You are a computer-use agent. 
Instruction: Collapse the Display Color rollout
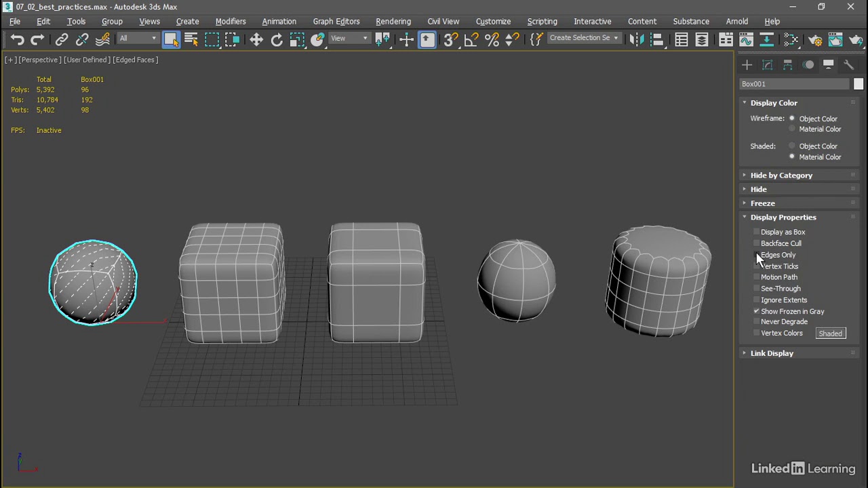tap(800, 103)
